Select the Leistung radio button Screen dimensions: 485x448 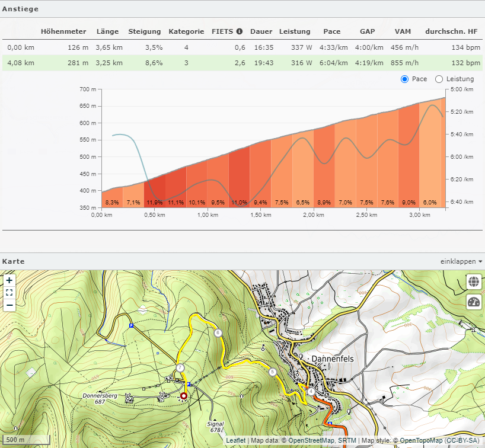[x=439, y=79]
